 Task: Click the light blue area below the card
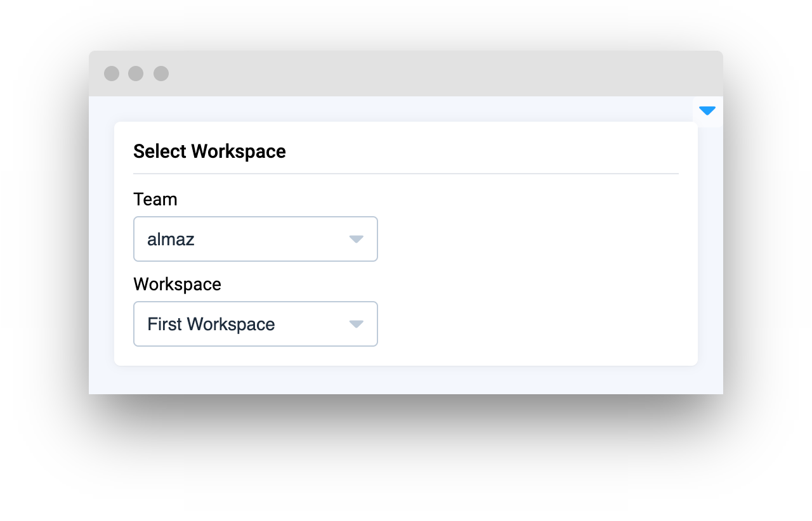[x=406, y=380]
